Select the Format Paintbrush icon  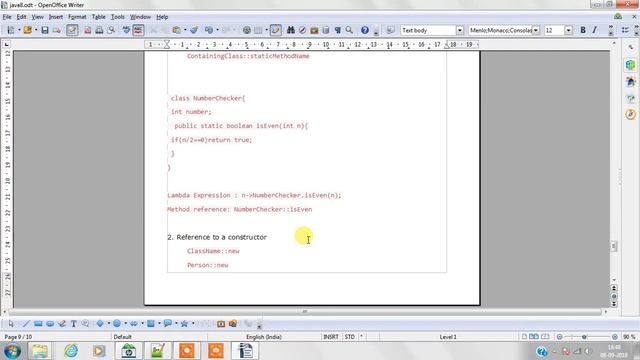[194, 30]
